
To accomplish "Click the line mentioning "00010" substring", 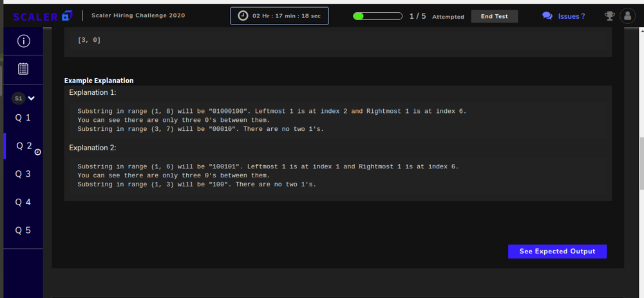I will coord(201,129).
